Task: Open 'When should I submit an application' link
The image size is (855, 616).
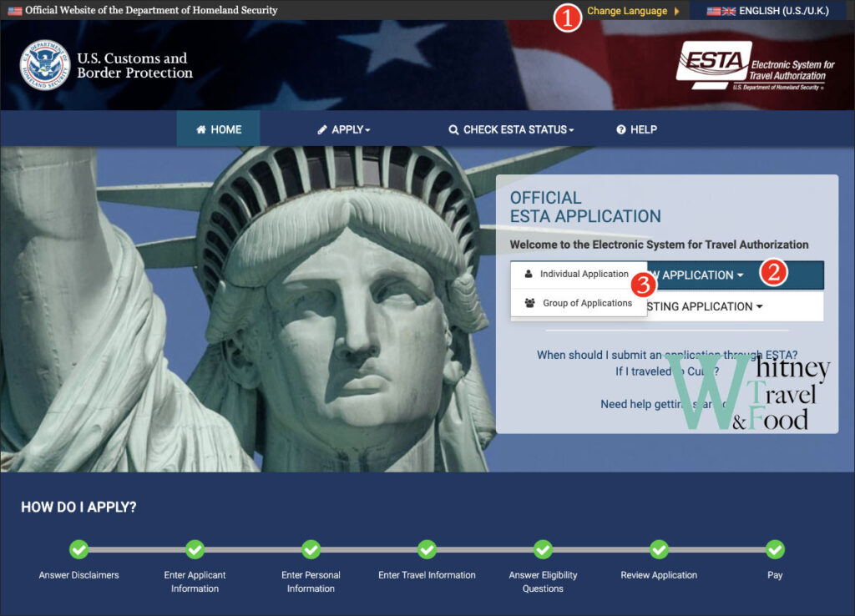Action: click(x=667, y=355)
